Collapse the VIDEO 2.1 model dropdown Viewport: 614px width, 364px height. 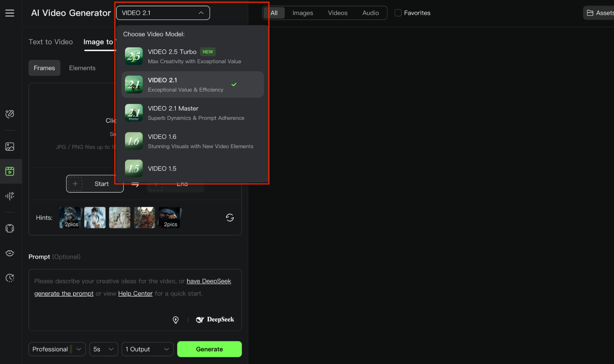pos(163,13)
